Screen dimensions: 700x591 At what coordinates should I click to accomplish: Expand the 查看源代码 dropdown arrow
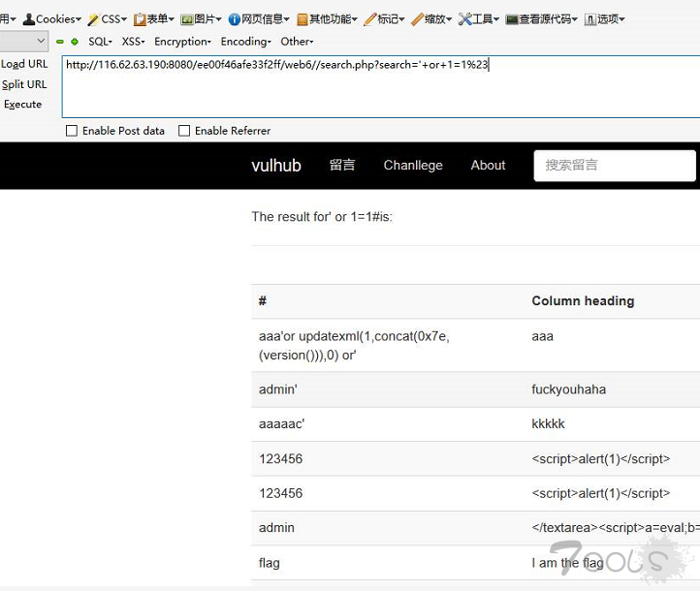coord(575,19)
